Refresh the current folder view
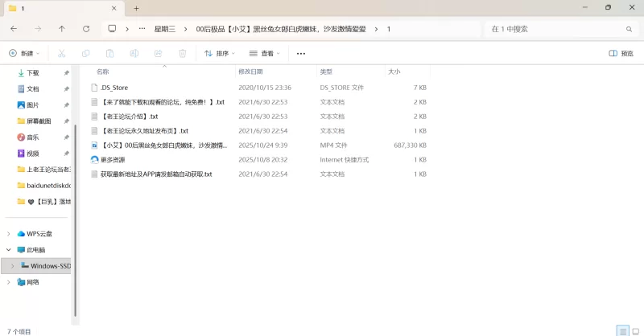 [x=86, y=29]
